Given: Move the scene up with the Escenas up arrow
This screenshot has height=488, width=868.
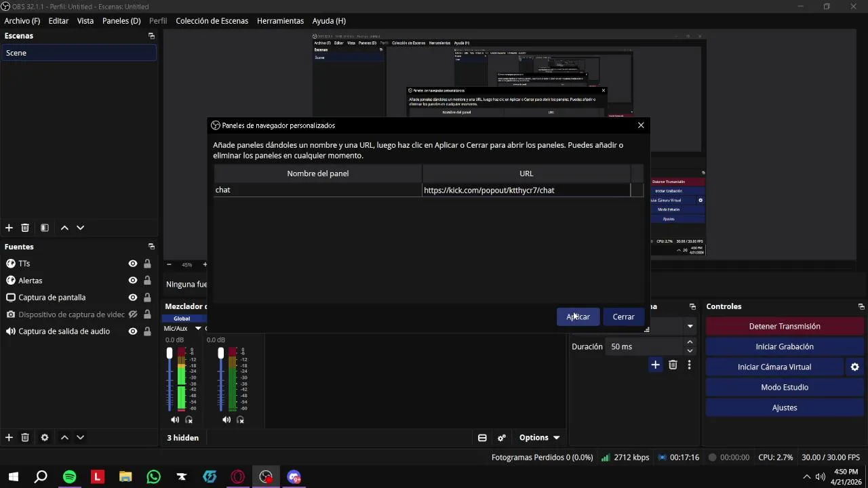Looking at the screenshot, I should 64,228.
